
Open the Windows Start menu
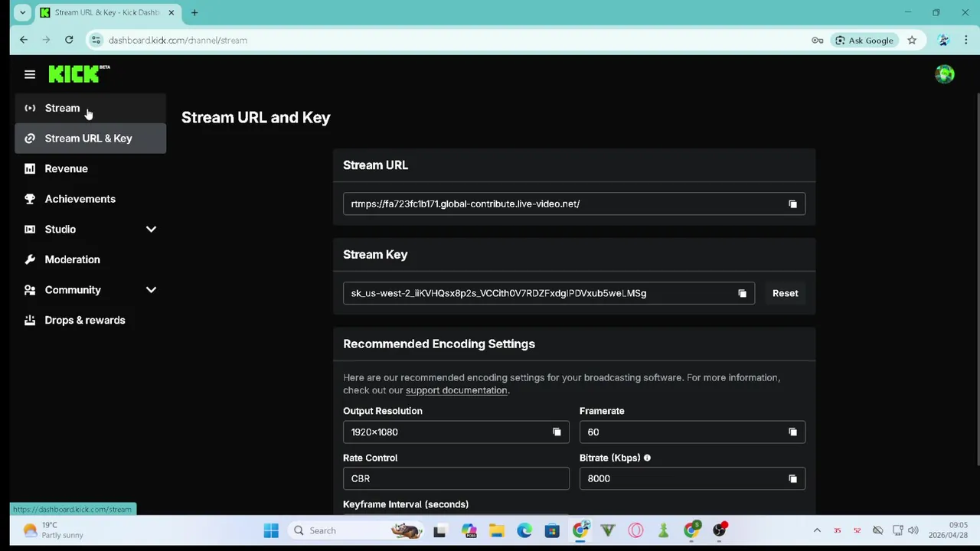click(271, 530)
